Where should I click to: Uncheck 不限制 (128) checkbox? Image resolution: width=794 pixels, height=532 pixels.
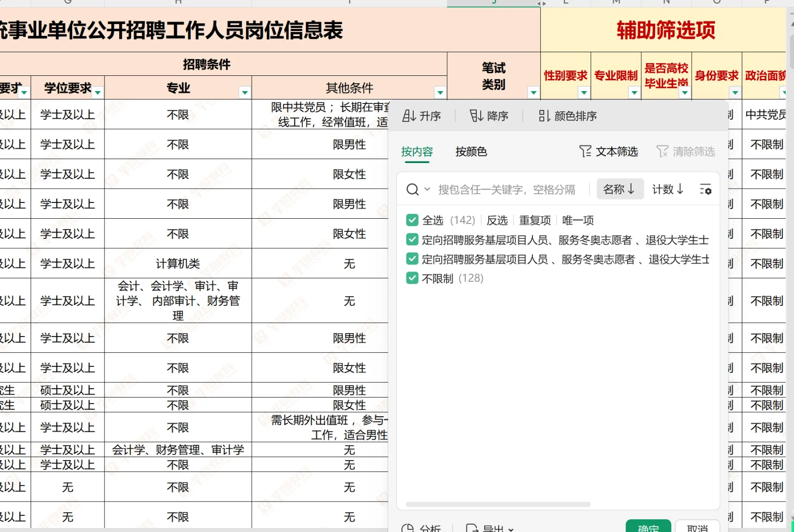click(412, 278)
